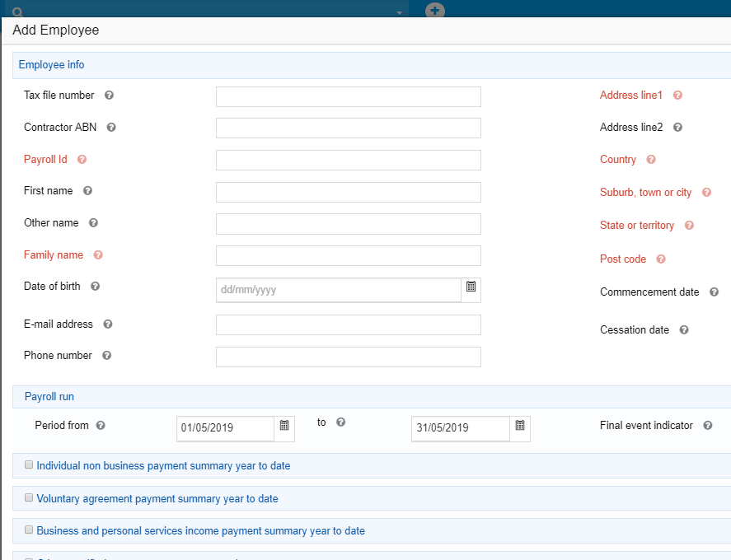The width and height of the screenshot is (731, 560).
Task: Collapse the Payroll run section header
Action: click(x=49, y=397)
